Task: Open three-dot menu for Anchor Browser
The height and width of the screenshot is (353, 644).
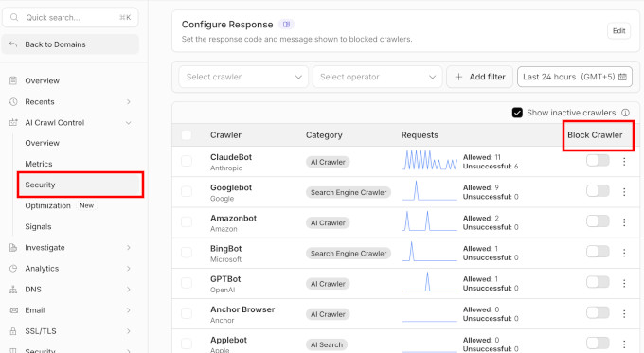Action: point(624,314)
